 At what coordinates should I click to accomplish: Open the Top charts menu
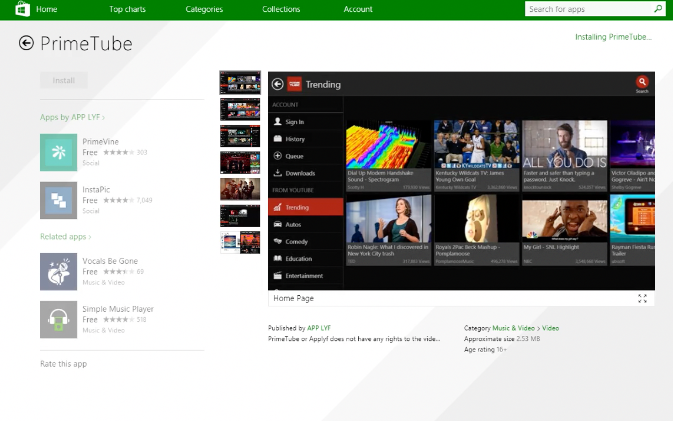[127, 9]
